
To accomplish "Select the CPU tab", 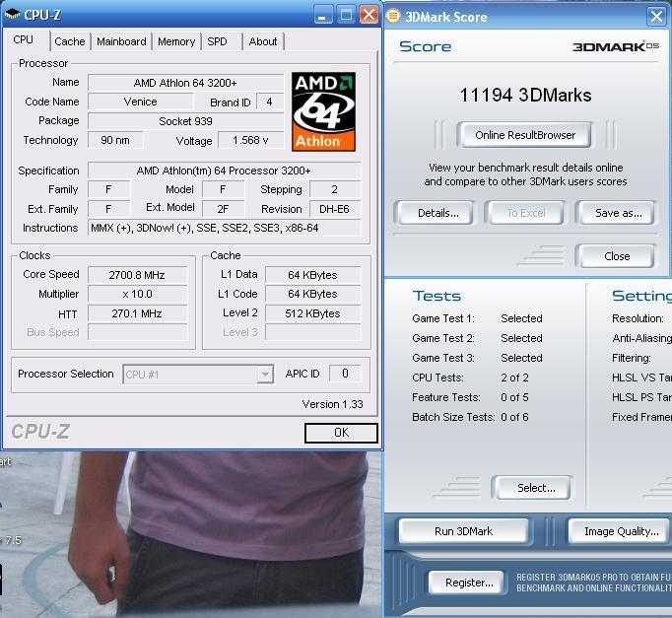I will click(23, 39).
